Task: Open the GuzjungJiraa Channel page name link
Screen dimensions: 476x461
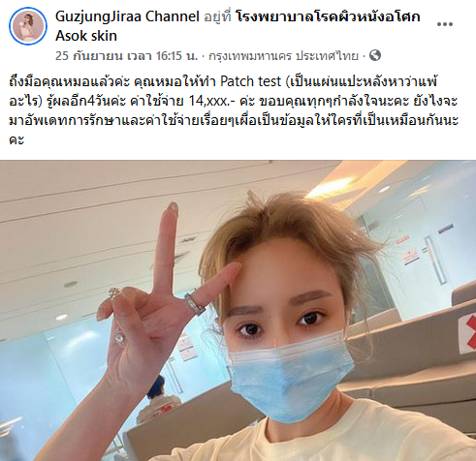Action: tap(127, 16)
